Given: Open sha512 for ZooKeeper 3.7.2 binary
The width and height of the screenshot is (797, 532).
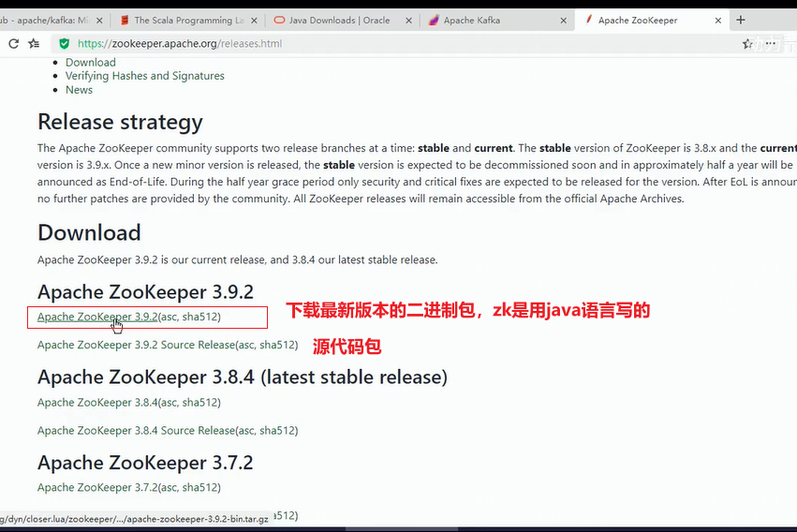Looking at the screenshot, I should tap(199, 487).
